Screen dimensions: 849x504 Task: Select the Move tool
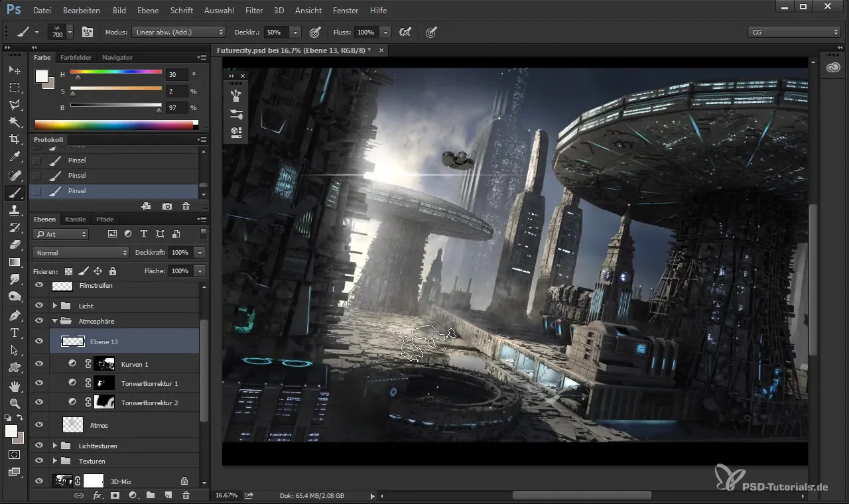pos(14,70)
